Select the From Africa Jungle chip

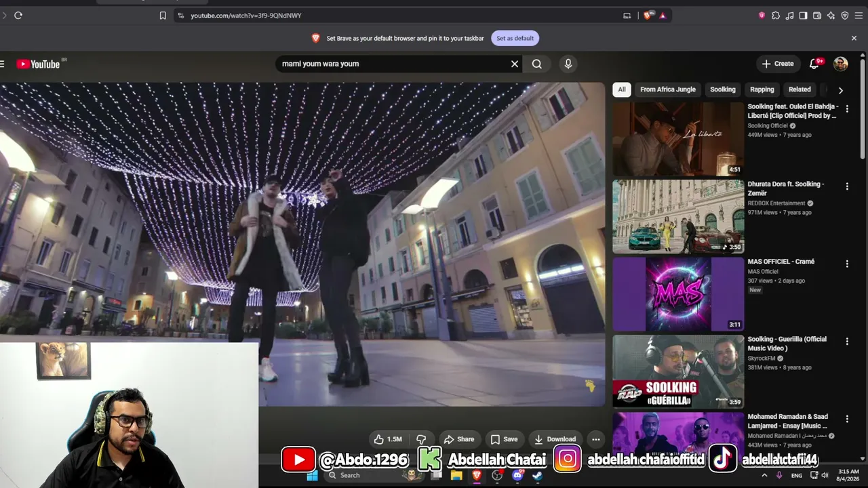pyautogui.click(x=668, y=89)
